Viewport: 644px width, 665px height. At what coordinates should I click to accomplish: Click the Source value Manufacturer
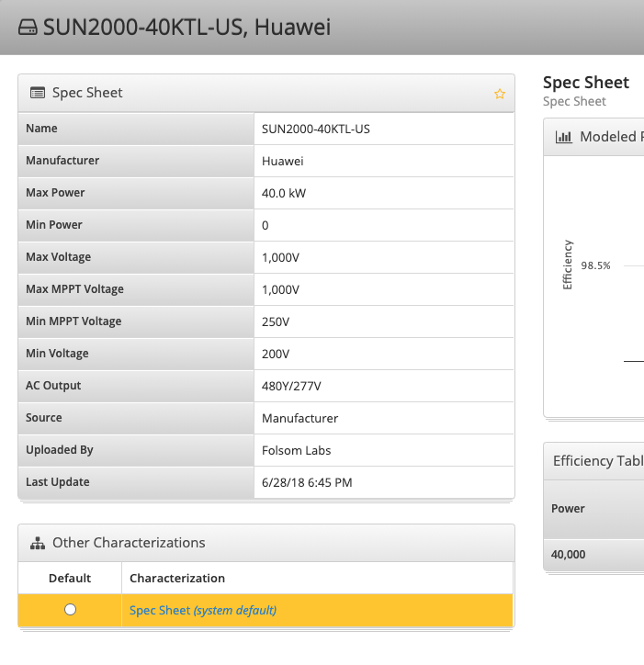[x=299, y=419]
